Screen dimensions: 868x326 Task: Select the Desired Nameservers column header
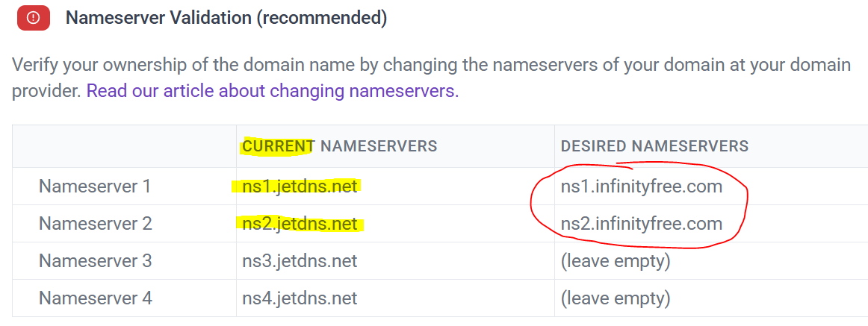click(654, 146)
